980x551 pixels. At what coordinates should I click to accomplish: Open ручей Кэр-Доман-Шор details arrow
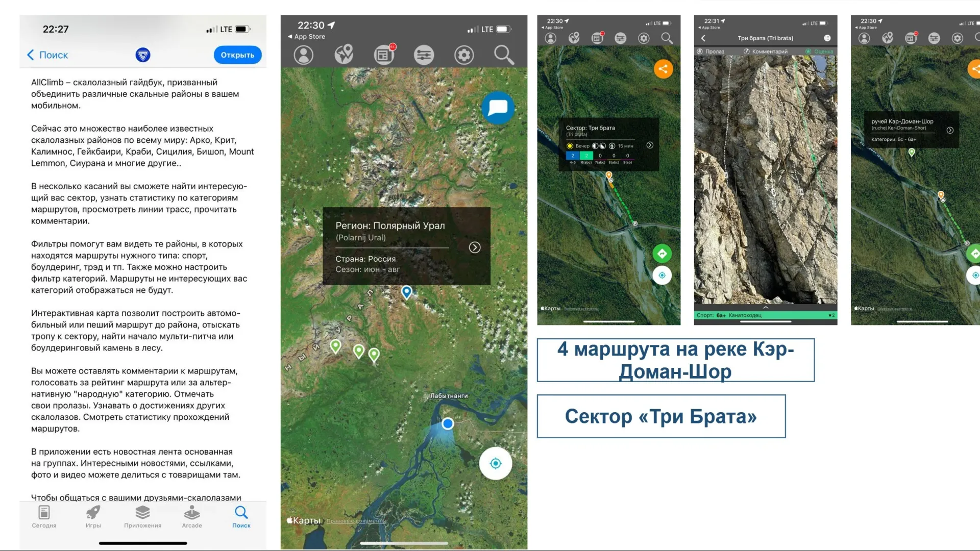tap(950, 130)
